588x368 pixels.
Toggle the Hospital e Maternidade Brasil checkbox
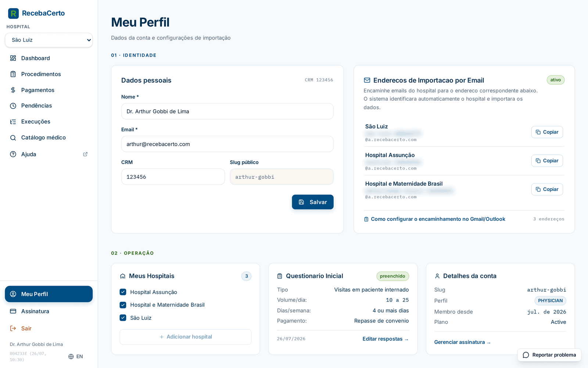coord(123,305)
